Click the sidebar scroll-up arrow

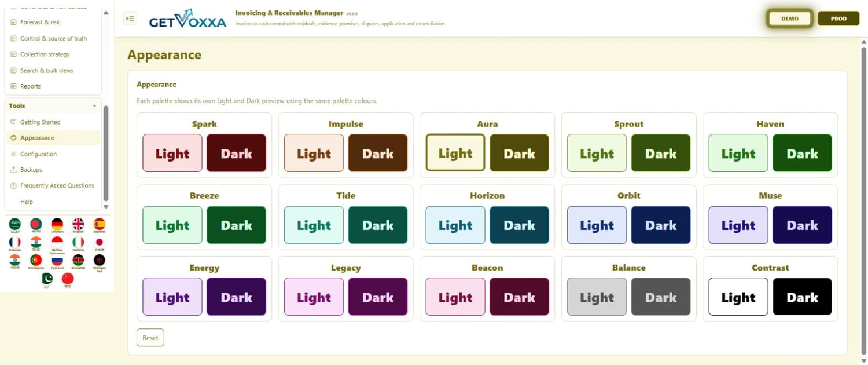click(105, 12)
